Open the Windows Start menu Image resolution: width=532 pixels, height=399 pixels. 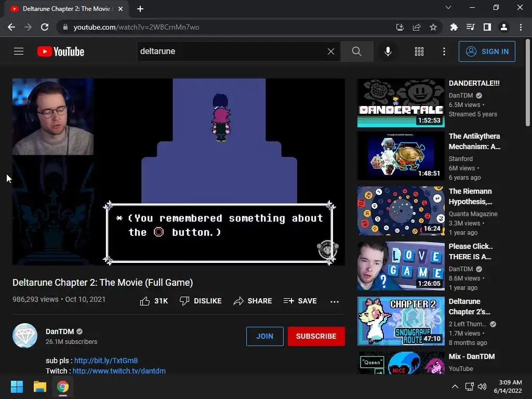tap(17, 387)
